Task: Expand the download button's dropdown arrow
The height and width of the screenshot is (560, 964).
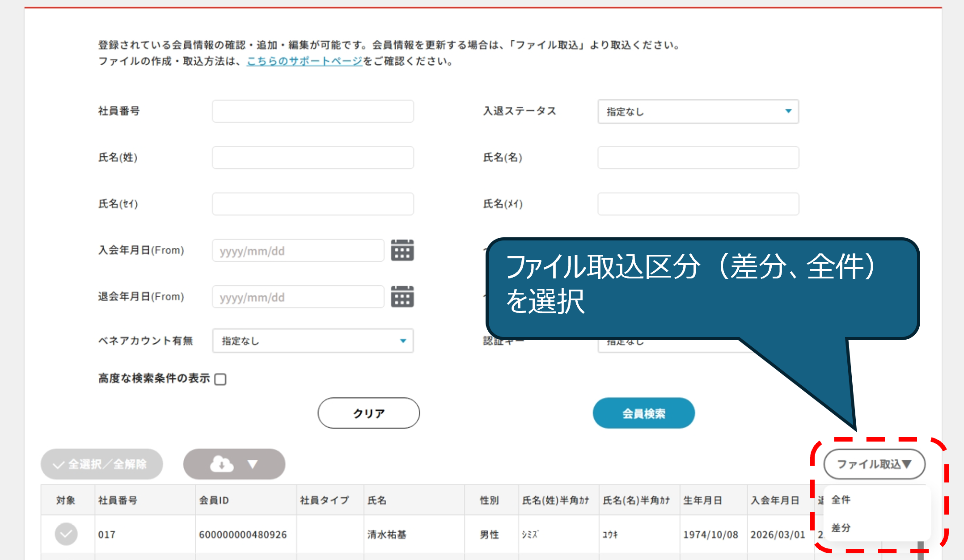Action: click(253, 464)
